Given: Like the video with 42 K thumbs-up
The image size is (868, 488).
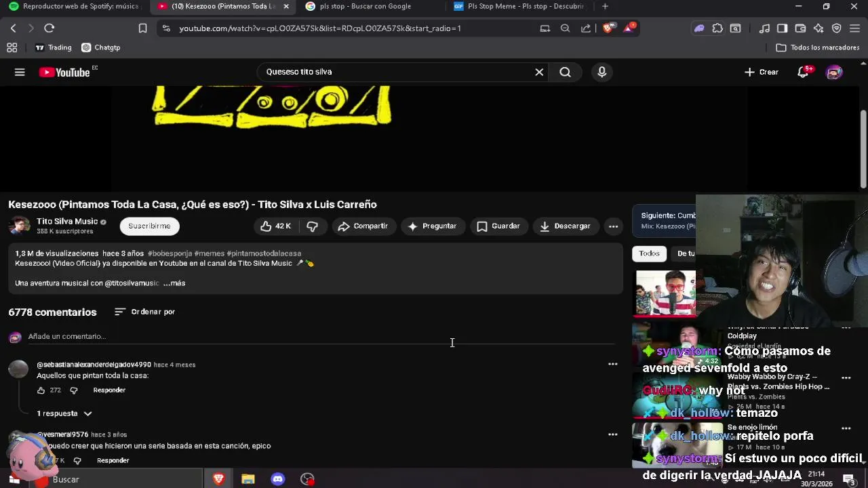Looking at the screenshot, I should point(276,226).
